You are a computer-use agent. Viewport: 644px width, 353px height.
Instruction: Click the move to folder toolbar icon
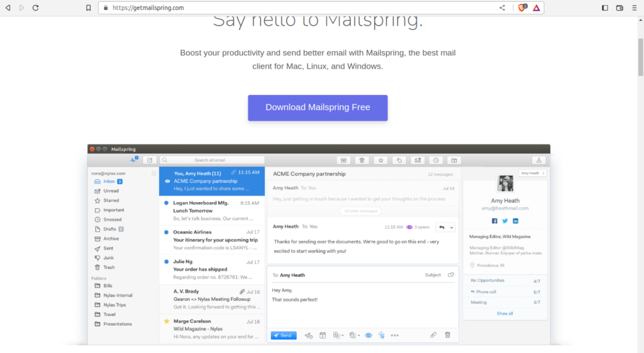tap(454, 160)
